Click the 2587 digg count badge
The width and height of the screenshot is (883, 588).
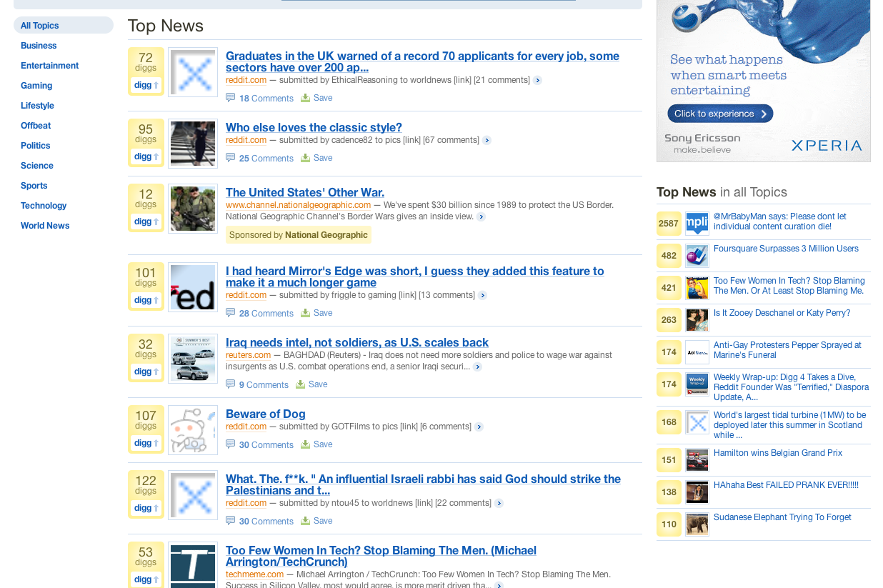tap(669, 224)
